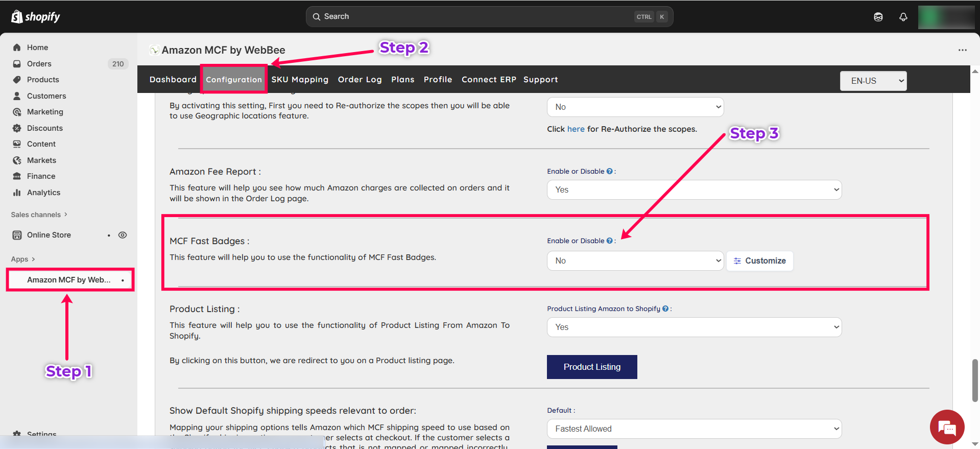
Task: Open the live chat widget
Action: (947, 427)
